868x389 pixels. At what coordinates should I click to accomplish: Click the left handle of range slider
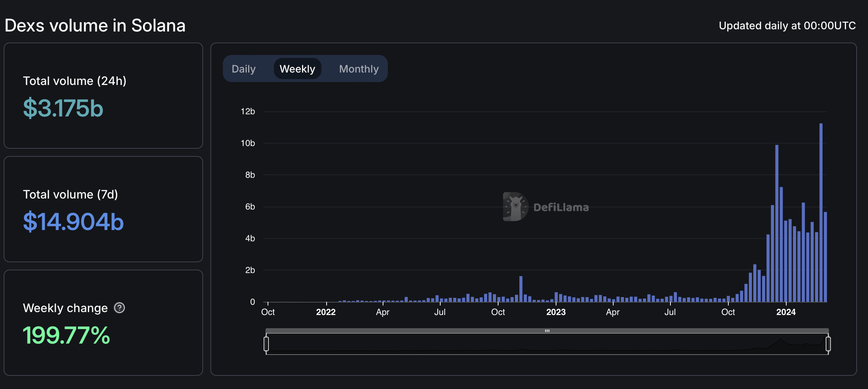[266, 344]
